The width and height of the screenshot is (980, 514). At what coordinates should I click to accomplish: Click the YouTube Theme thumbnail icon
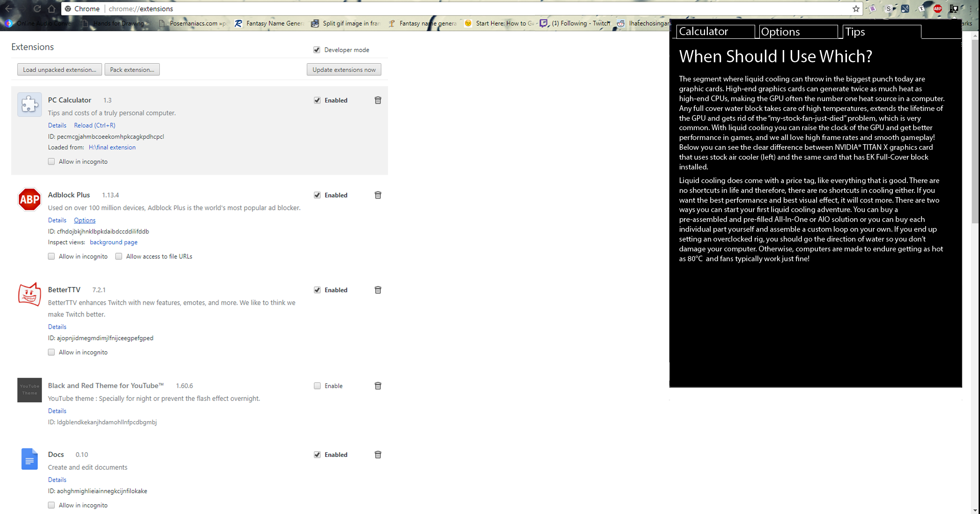(x=30, y=390)
